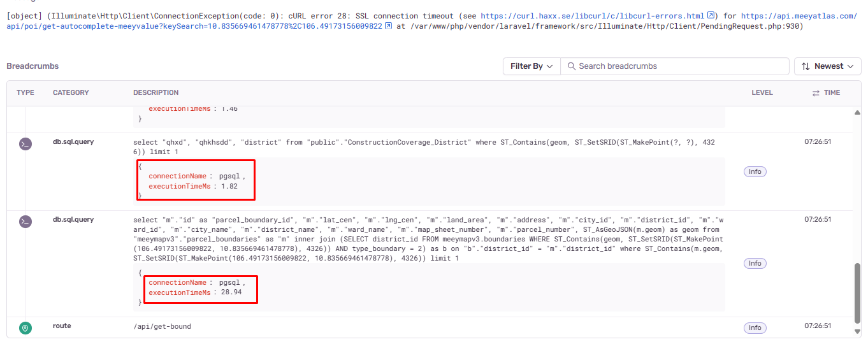
Task: Click external-link icon after the meeyatlas API URL
Action: [388, 27]
